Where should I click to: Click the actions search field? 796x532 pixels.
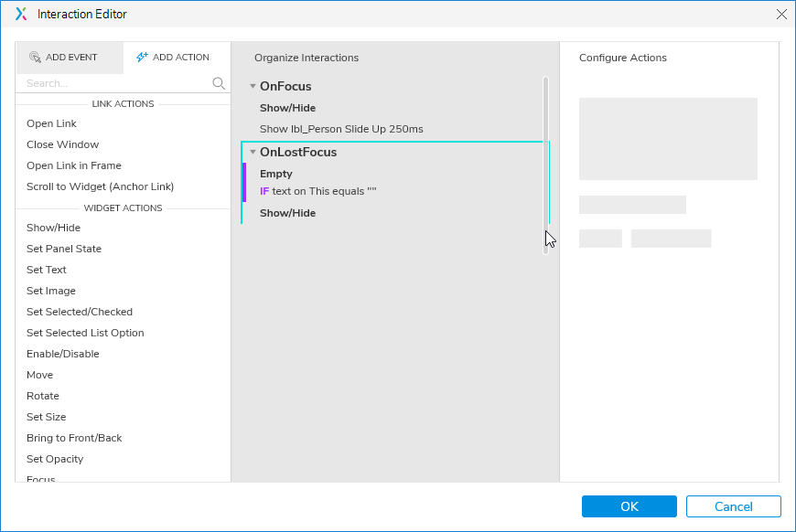pyautogui.click(x=114, y=83)
